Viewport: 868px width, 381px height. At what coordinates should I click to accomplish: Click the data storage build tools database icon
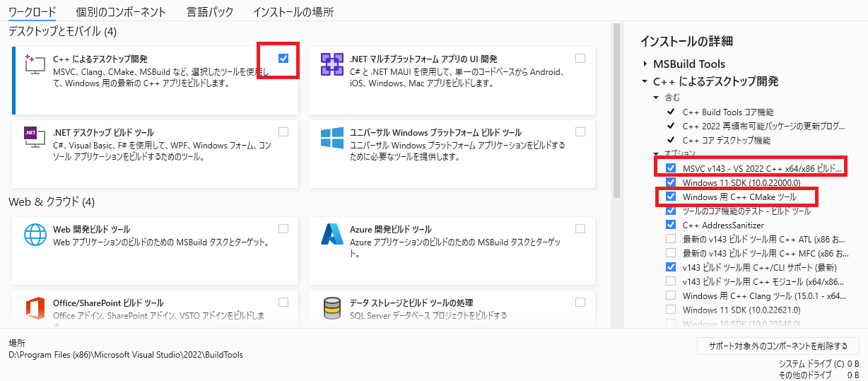(x=332, y=308)
